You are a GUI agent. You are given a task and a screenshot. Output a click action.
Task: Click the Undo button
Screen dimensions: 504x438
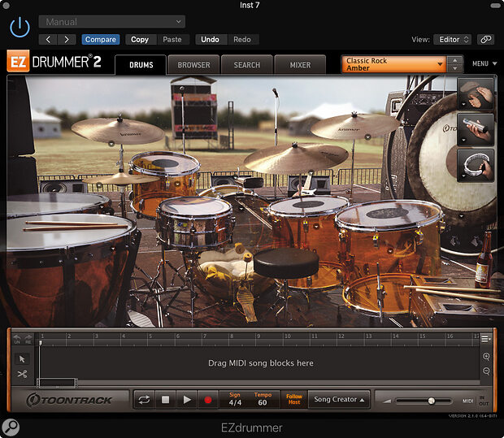(211, 40)
